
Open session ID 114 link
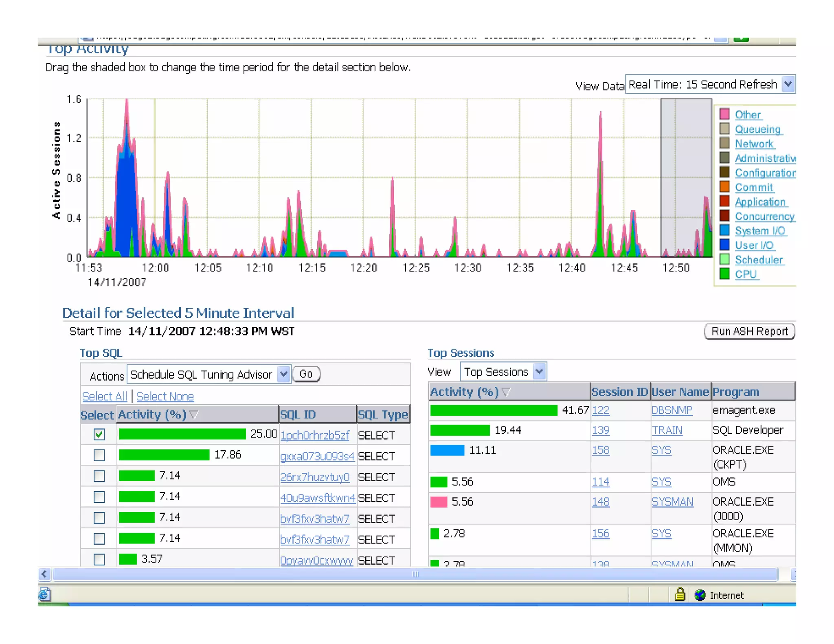(x=601, y=482)
